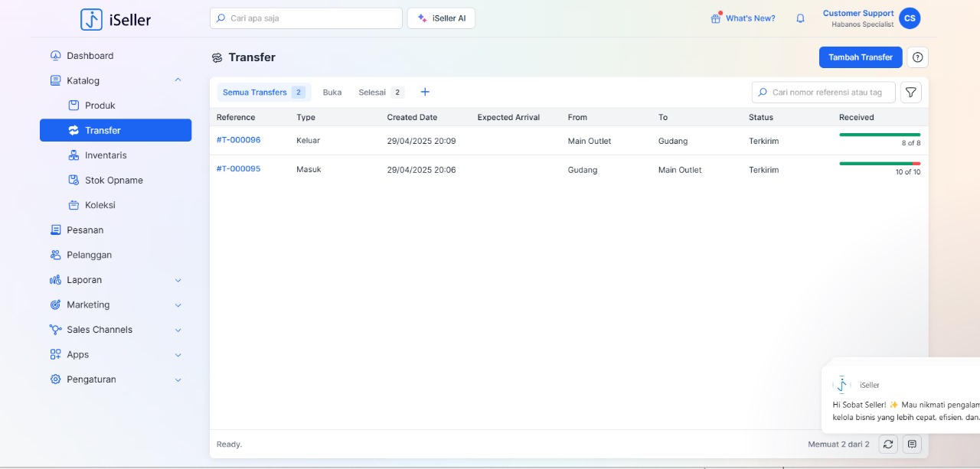Open the iSeller AI assistant
The width and height of the screenshot is (980, 469).
pos(441,18)
